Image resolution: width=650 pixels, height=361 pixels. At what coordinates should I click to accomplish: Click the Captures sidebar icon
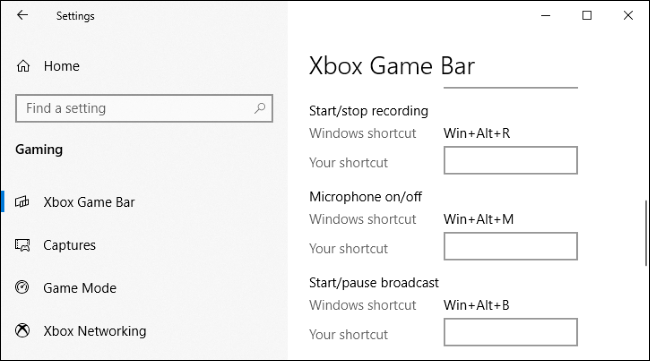[22, 245]
